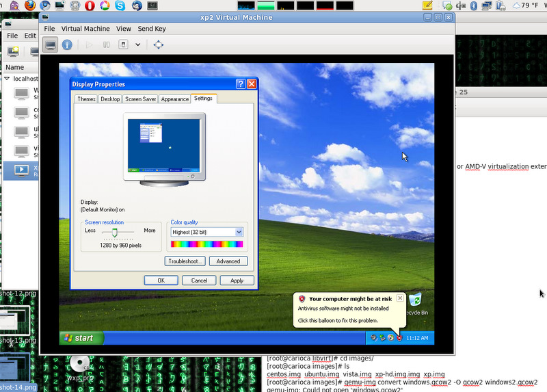Open the VM details info icon
The width and height of the screenshot is (547, 392).
pos(67,44)
